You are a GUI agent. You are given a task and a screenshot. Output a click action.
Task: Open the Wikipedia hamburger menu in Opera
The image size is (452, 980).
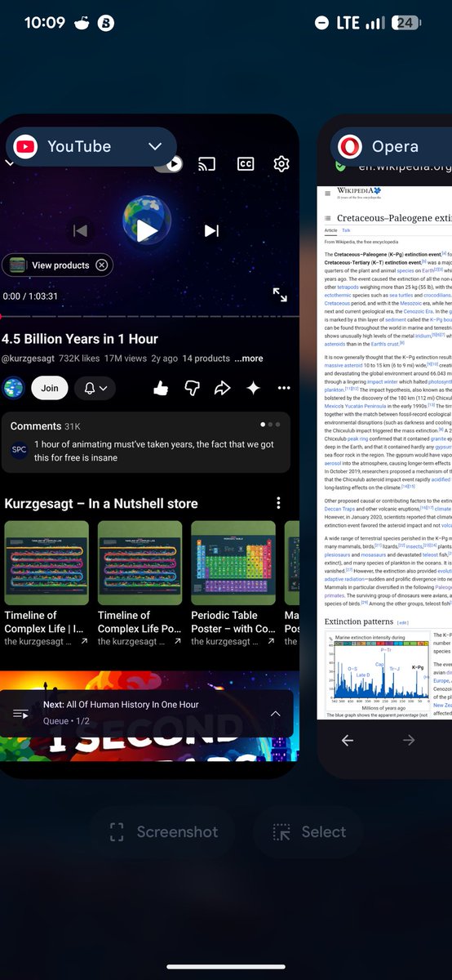[x=327, y=193]
